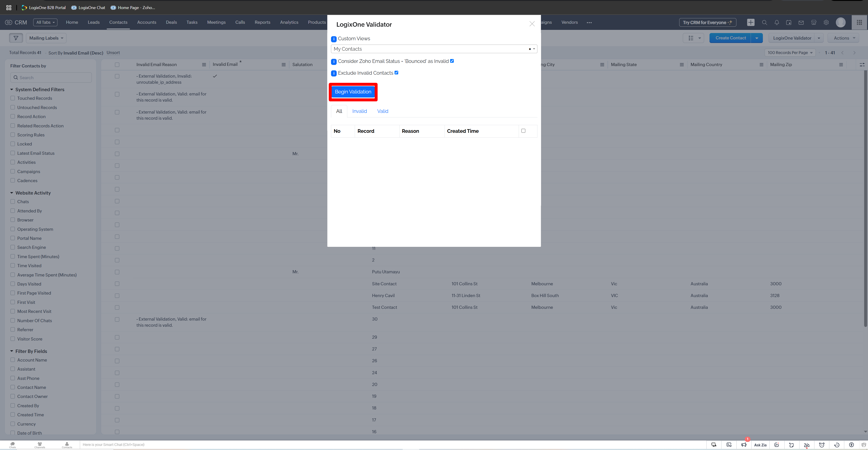Click info icon beside Consider Zoho Email Status
The image size is (868, 450).
(x=333, y=62)
